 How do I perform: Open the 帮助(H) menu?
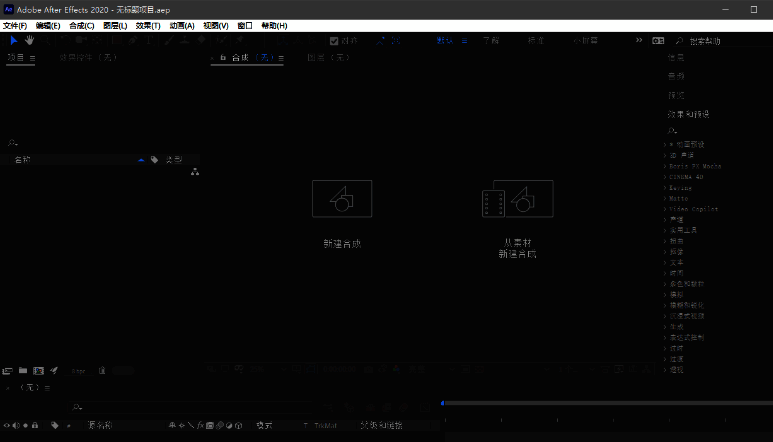coord(274,26)
